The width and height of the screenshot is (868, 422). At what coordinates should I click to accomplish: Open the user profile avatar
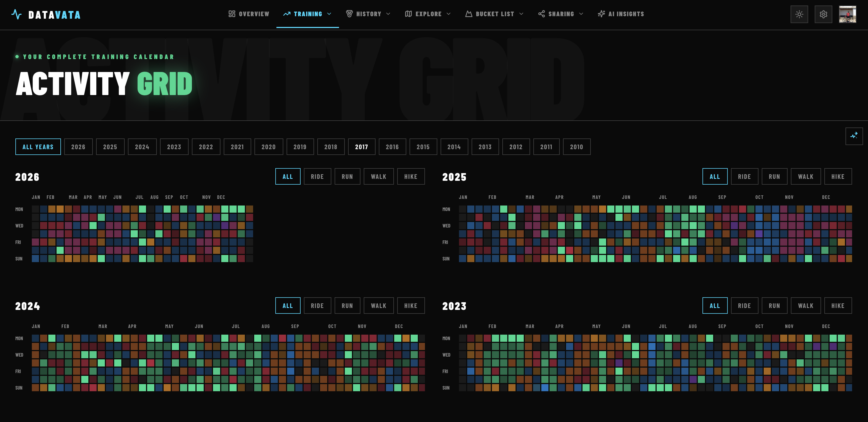847,14
